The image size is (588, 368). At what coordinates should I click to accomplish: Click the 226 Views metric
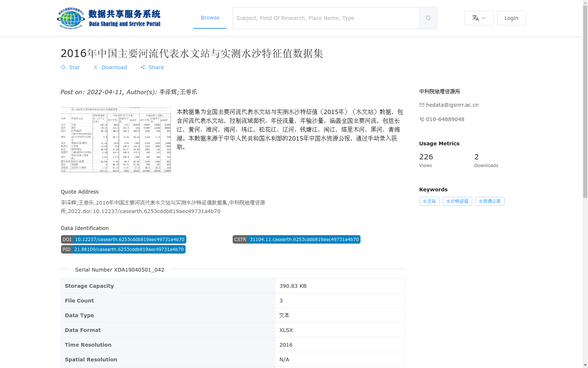426,160
